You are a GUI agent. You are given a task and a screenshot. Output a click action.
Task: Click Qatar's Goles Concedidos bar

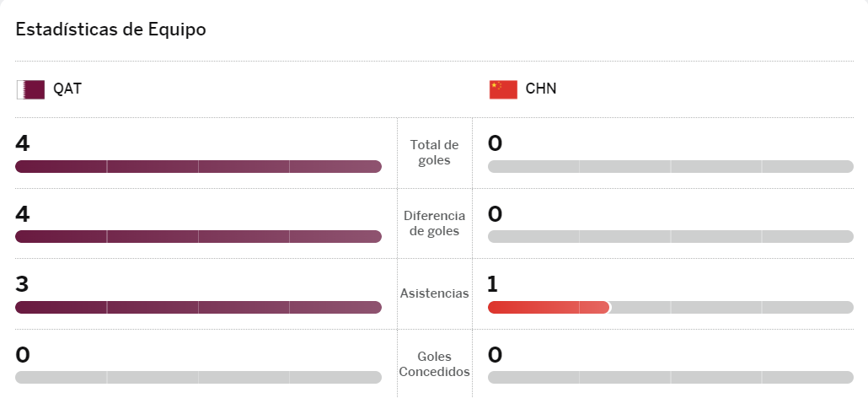tap(198, 378)
